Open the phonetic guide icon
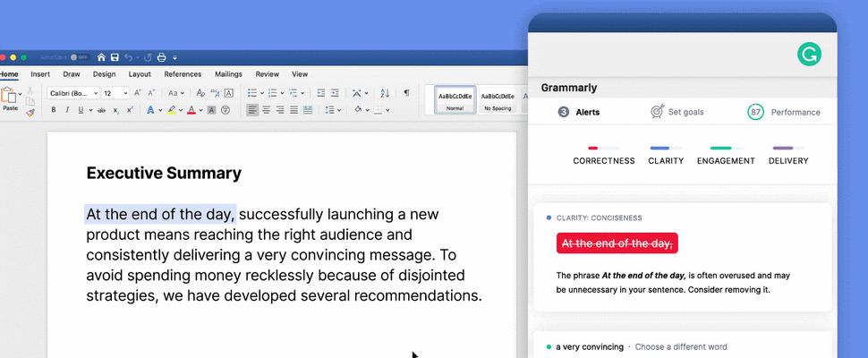Viewport: 868px width, 358px height. click(215, 93)
